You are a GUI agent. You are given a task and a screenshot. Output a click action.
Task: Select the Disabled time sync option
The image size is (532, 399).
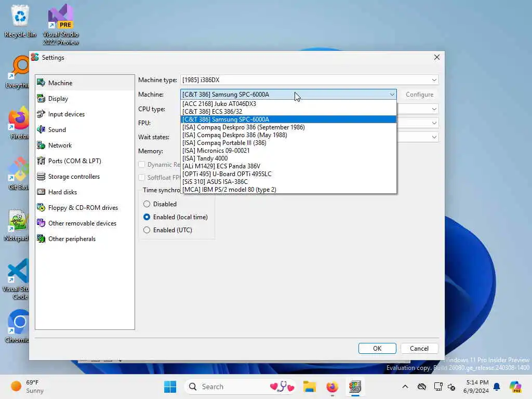click(147, 204)
